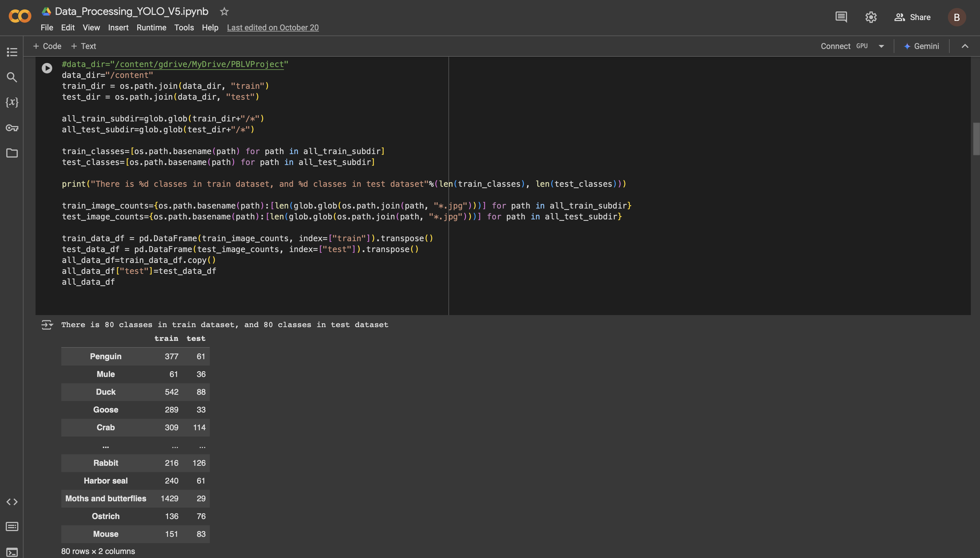The width and height of the screenshot is (980, 558).
Task: Share the notebook
Action: click(913, 17)
